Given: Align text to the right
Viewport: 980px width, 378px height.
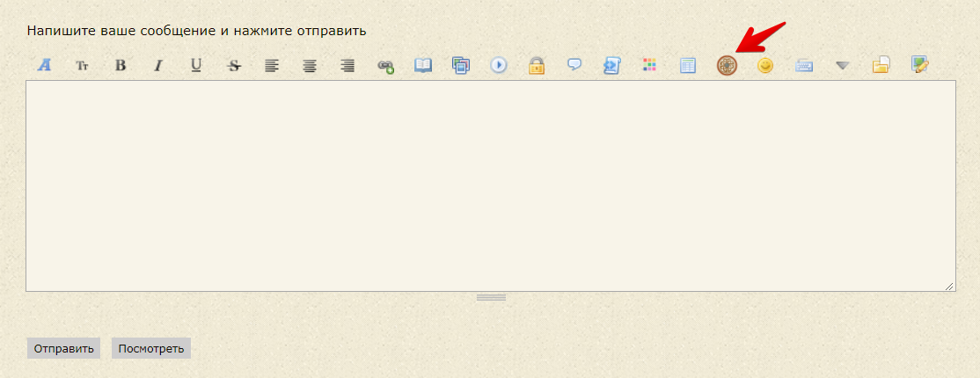Looking at the screenshot, I should [x=347, y=65].
